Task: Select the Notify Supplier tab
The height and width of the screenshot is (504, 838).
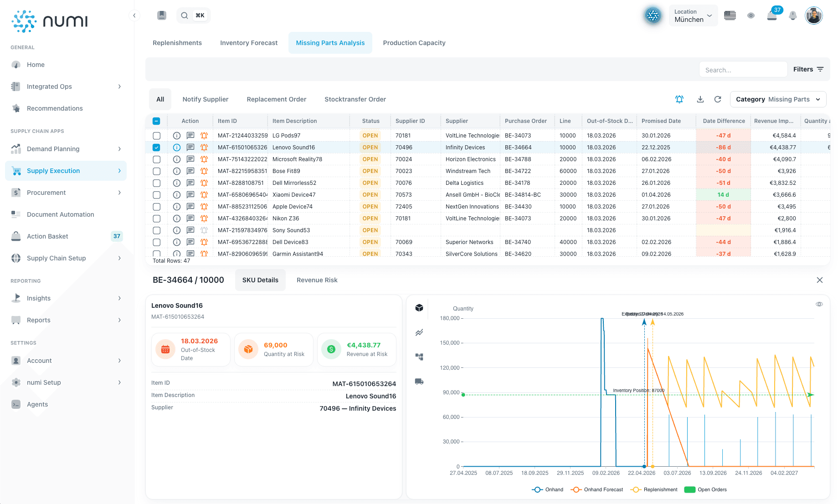Action: [x=206, y=99]
